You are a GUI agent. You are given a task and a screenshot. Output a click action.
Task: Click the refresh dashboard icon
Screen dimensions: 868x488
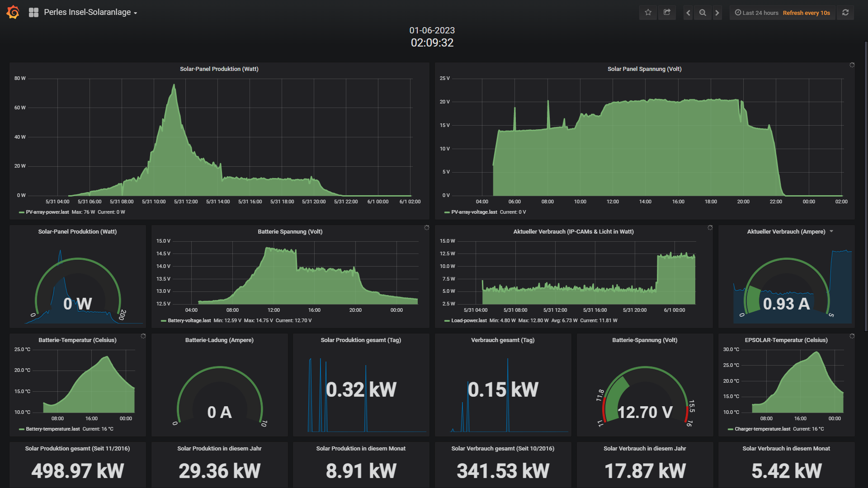(x=845, y=13)
